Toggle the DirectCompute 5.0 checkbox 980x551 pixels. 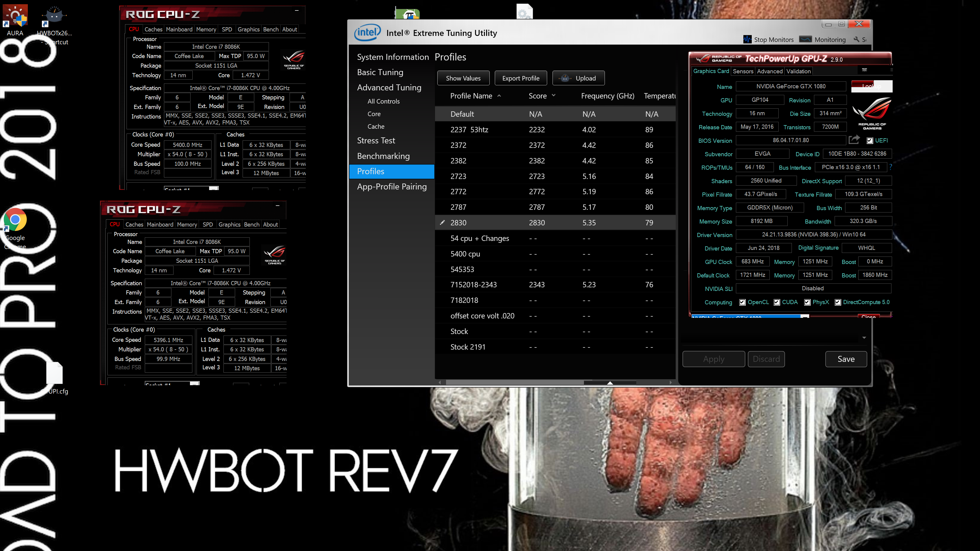(838, 302)
